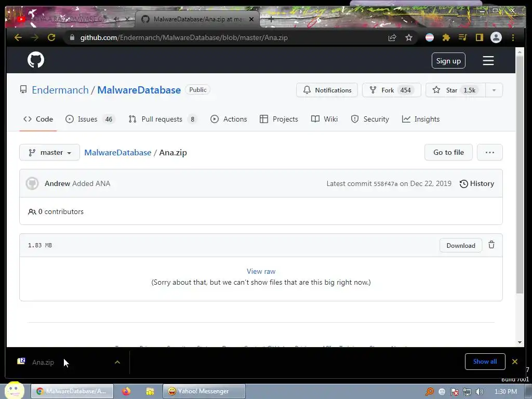The image size is (532, 399).
Task: Click the Sign up button
Action: coord(448,61)
